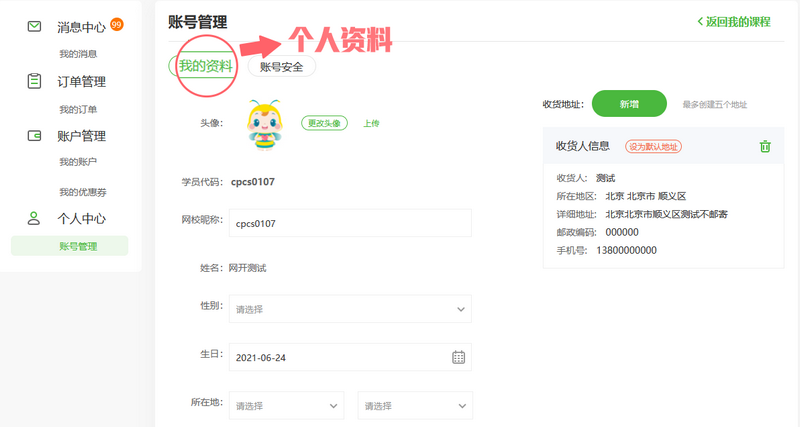Click the bee avatar image
800x427 pixels.
point(263,122)
